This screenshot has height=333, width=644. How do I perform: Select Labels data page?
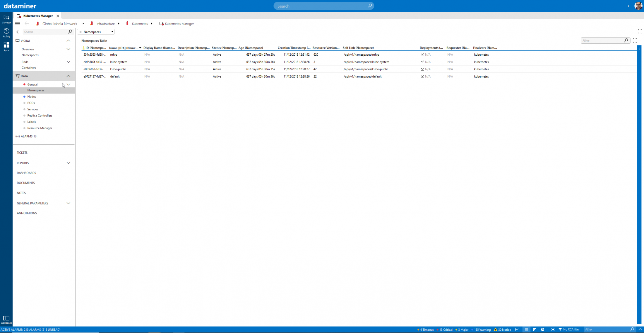tap(31, 122)
